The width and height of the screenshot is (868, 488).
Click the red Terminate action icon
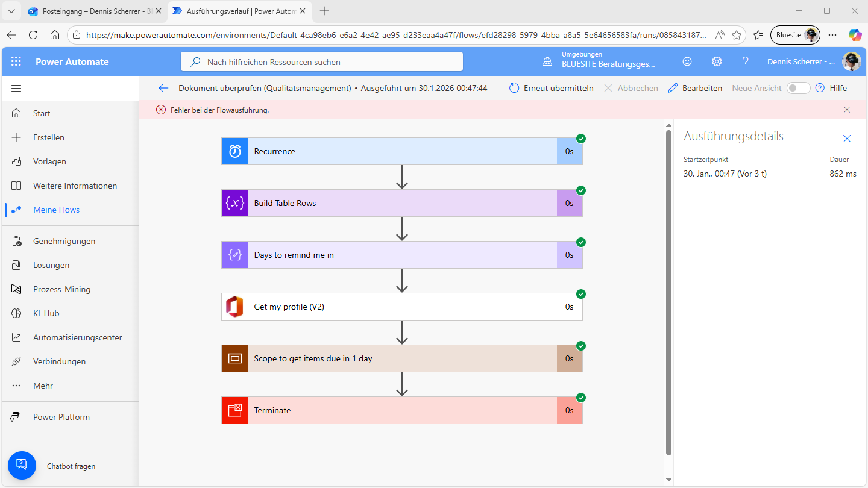pyautogui.click(x=235, y=410)
